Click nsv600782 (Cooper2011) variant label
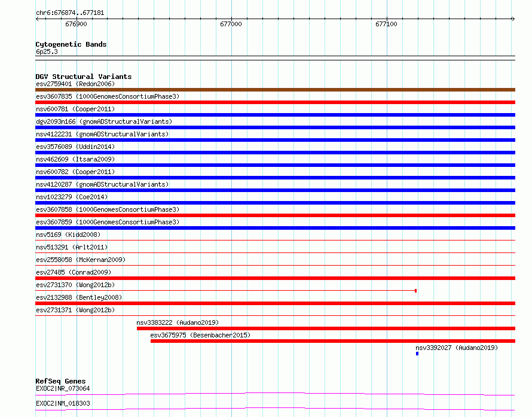The height and width of the screenshot is (417, 532). pos(75,172)
